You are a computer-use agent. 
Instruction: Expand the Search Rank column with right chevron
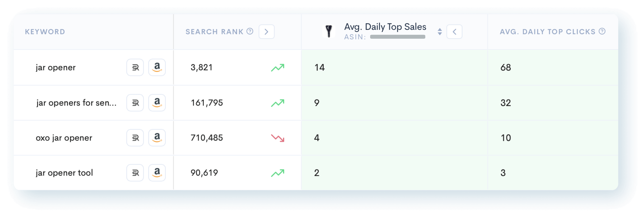pyautogui.click(x=266, y=32)
